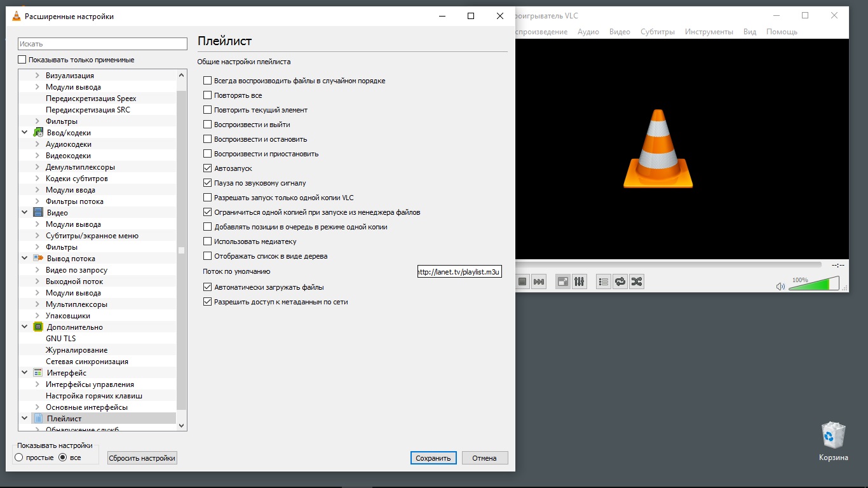Enable Использовать медиатеку checkbox
868x488 pixels.
207,241
